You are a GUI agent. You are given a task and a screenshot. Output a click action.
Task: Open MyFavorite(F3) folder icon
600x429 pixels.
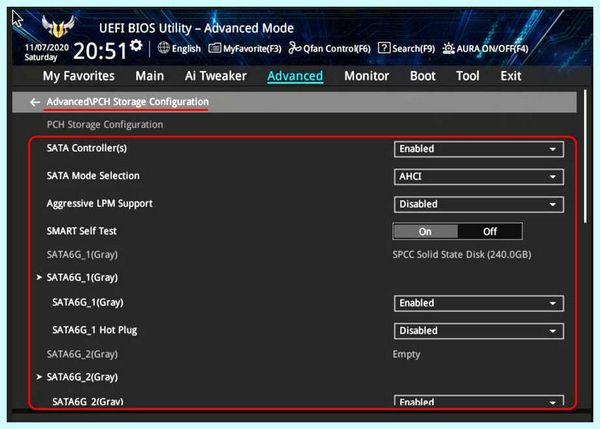click(x=215, y=48)
